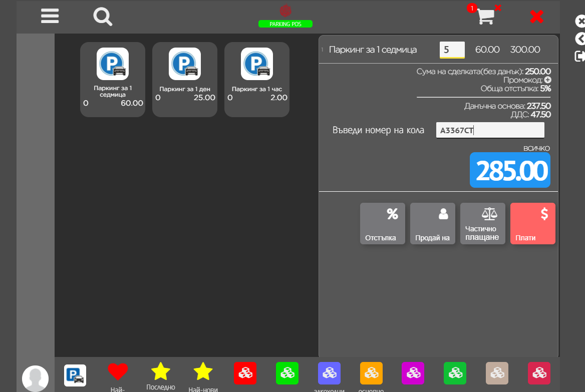Open the hamburger menu
585x392 pixels.
[x=50, y=16]
